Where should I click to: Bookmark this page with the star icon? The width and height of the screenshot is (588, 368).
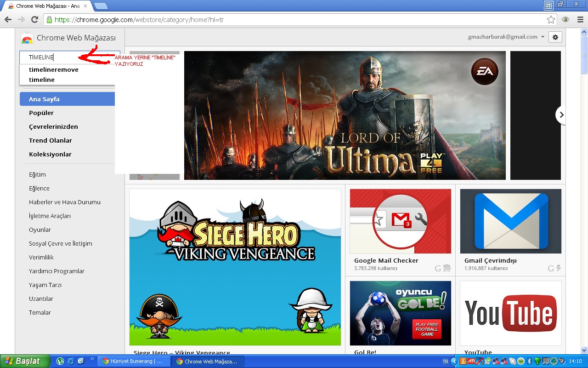point(551,19)
